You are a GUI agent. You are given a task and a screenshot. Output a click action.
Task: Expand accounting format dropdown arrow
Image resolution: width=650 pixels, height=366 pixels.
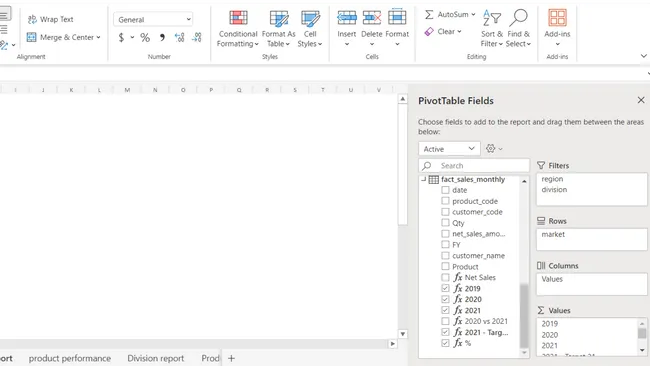tap(132, 37)
